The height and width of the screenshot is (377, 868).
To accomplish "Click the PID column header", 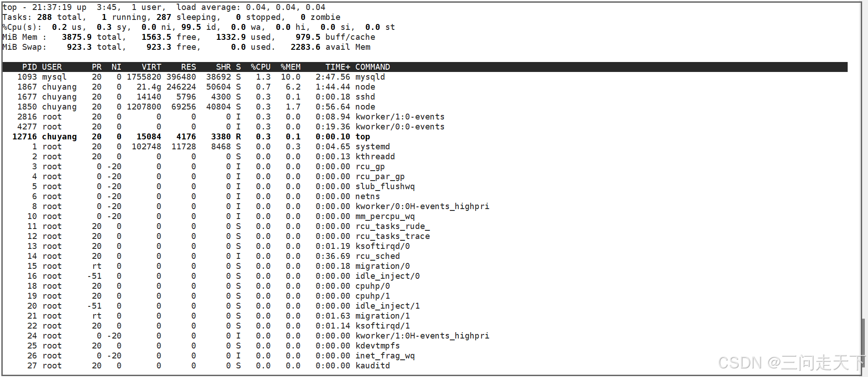I will coord(29,67).
